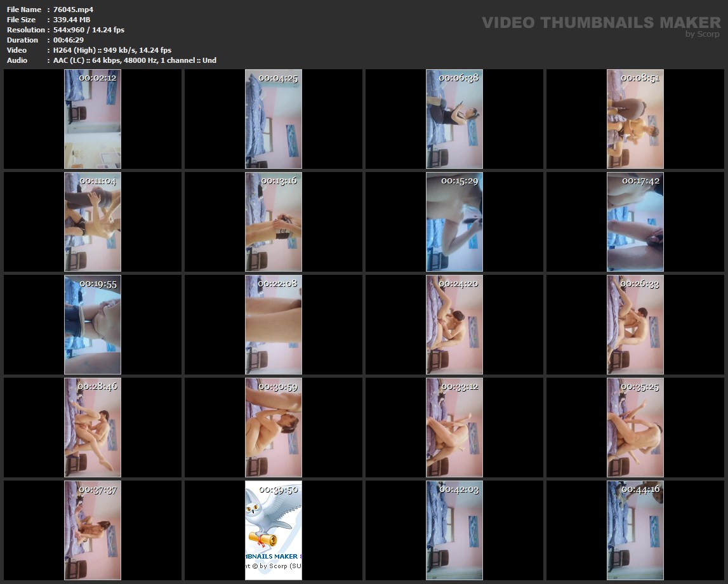Select the owl logo frame at 00:39:50
This screenshot has width=728, height=584.
[274, 530]
